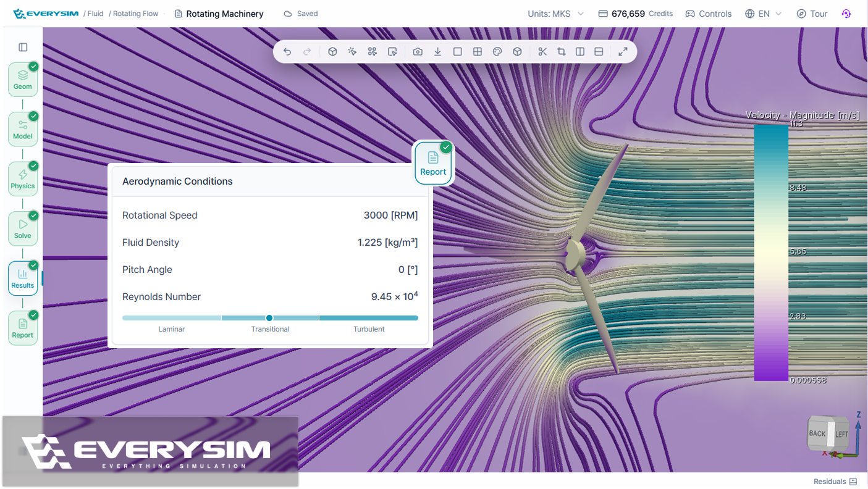Navigate to Fluid in the breadcrumb
This screenshot has width=868, height=489.
pyautogui.click(x=95, y=14)
